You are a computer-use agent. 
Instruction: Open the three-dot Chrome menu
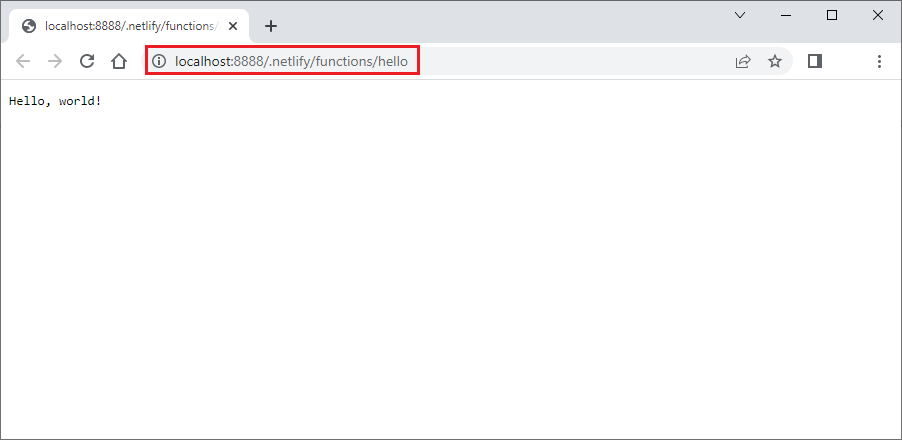point(879,61)
